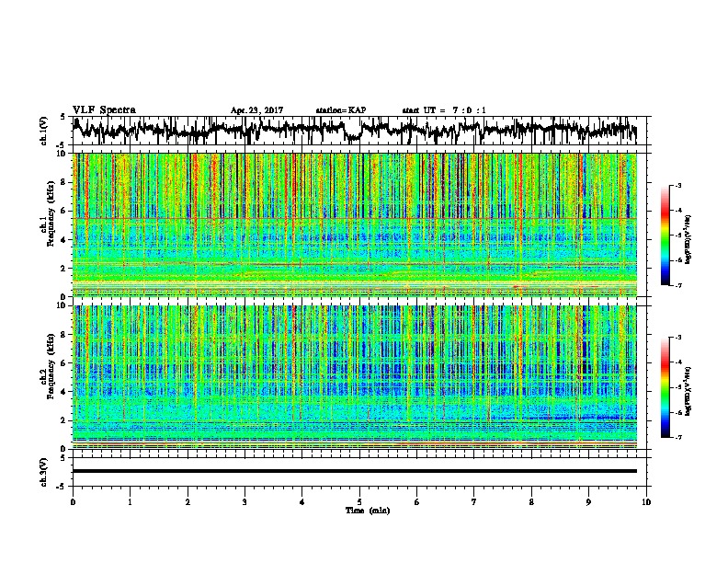Click time axis tick label "6"
The width and height of the screenshot is (728, 563).
[416, 502]
